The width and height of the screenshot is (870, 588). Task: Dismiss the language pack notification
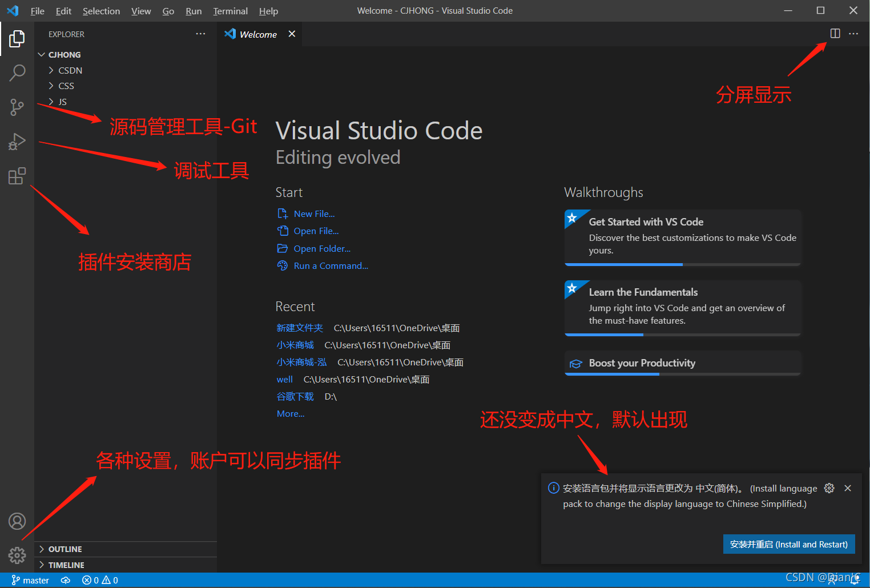(848, 488)
